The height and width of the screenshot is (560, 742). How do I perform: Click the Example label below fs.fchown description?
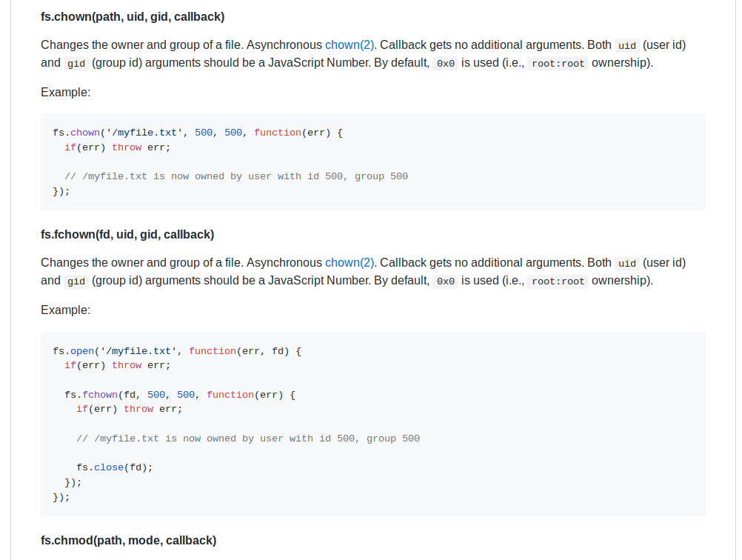pos(65,310)
